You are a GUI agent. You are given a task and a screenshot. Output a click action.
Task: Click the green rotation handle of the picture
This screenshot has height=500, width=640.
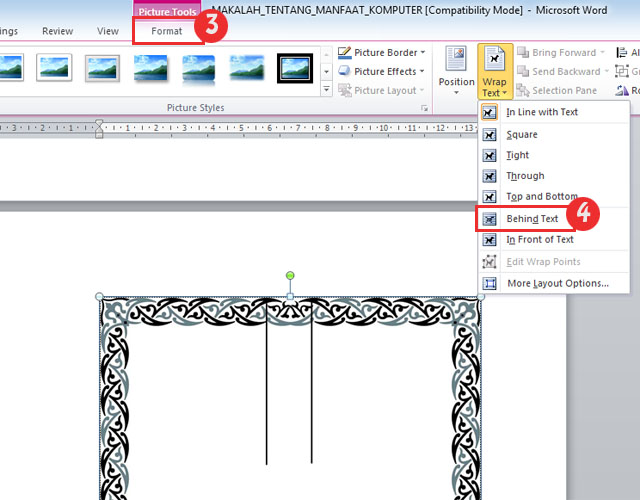(x=290, y=276)
